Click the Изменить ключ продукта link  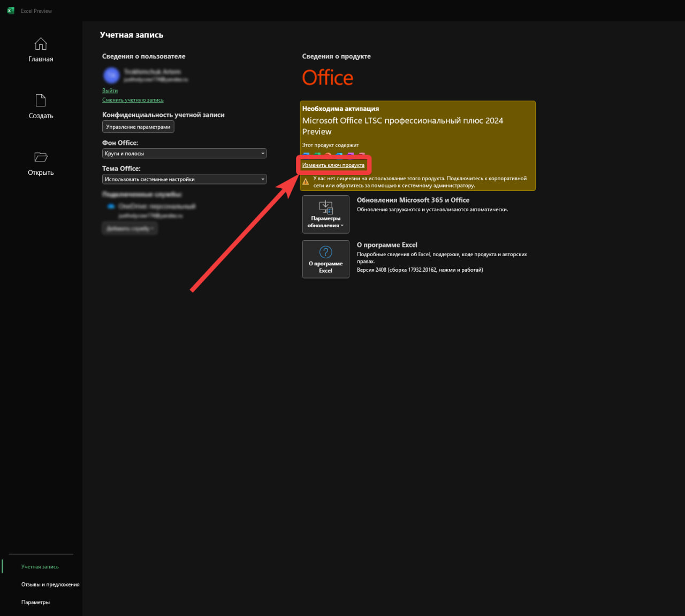[333, 165]
